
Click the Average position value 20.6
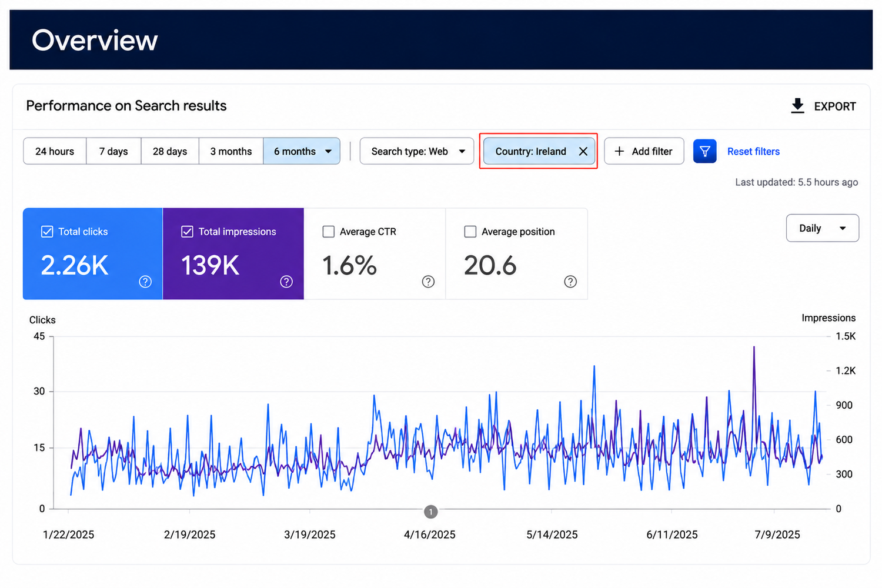coord(490,265)
